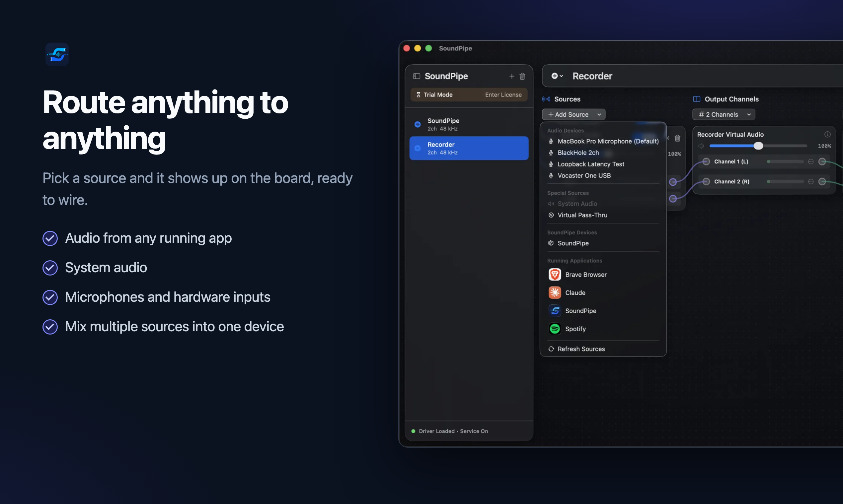Choose SoundPipe under SoundPipe Devices
This screenshot has height=504, width=843.
tap(603, 243)
